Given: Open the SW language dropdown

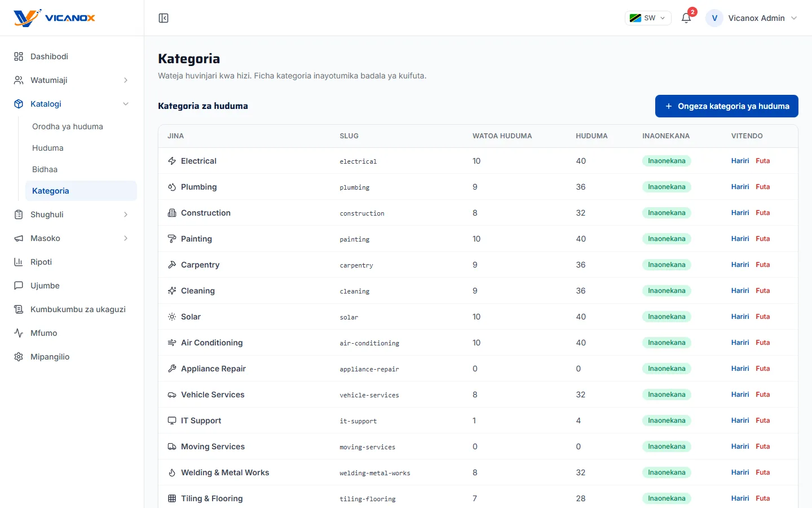Looking at the screenshot, I should coord(648,18).
